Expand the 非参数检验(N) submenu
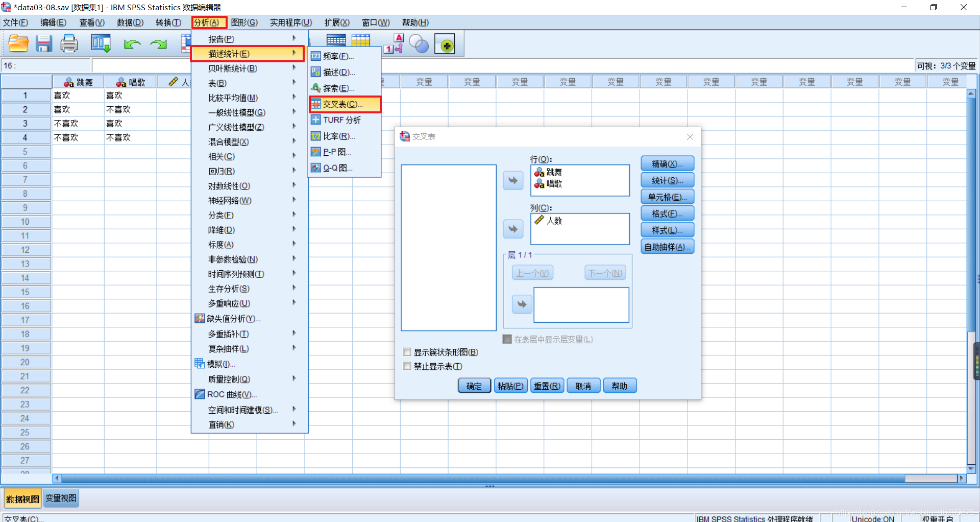Image resolution: width=980 pixels, height=522 pixels. (249, 259)
